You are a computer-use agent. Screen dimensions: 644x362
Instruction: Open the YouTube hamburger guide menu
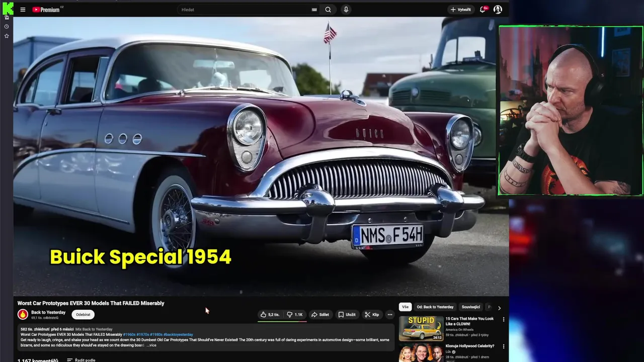click(x=23, y=10)
